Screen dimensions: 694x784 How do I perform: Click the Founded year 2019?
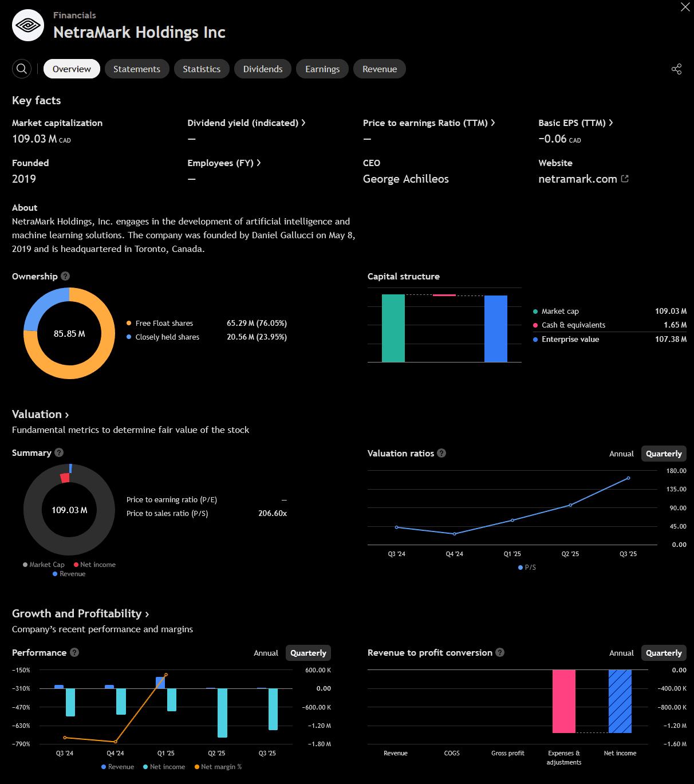24,179
